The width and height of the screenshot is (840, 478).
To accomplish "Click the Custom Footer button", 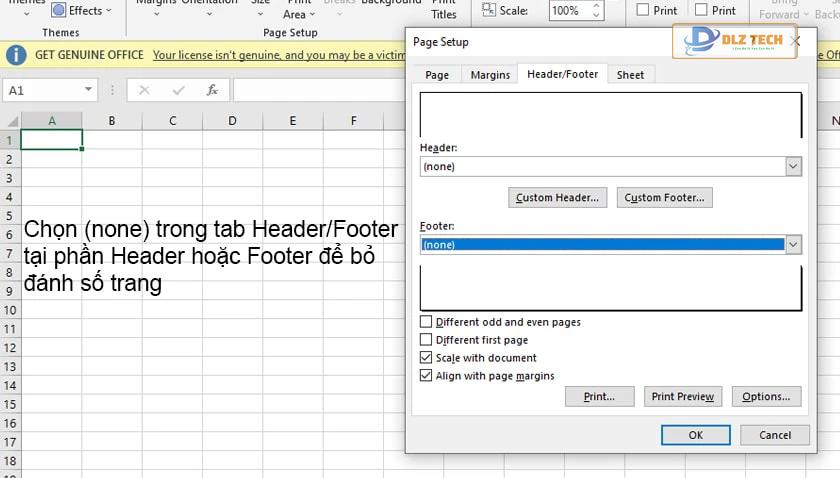I will coord(664,198).
